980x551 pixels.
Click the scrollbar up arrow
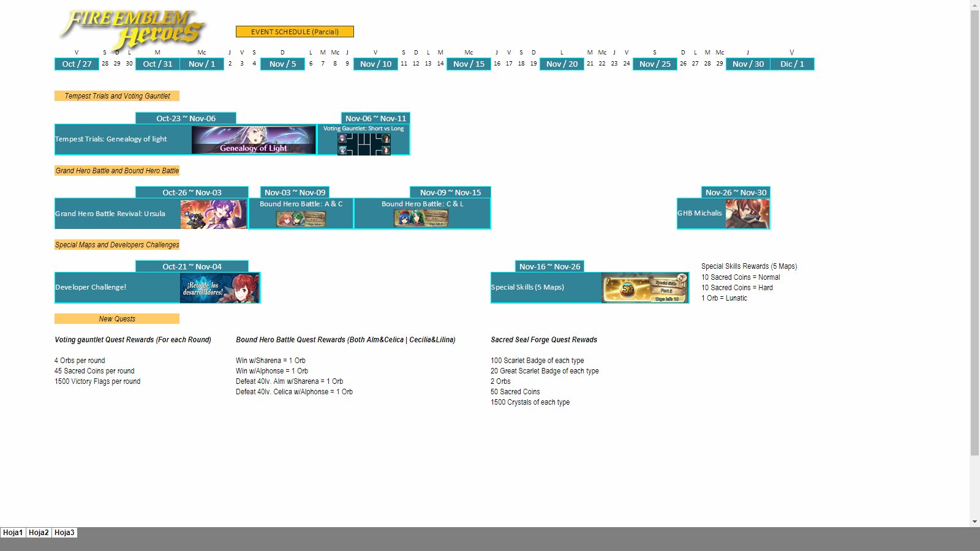pyautogui.click(x=974, y=5)
